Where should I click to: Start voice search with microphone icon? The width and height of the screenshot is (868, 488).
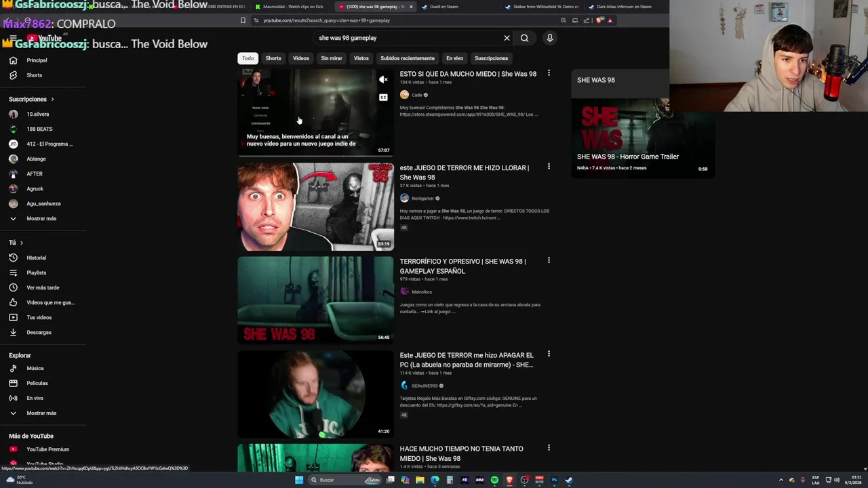point(550,38)
